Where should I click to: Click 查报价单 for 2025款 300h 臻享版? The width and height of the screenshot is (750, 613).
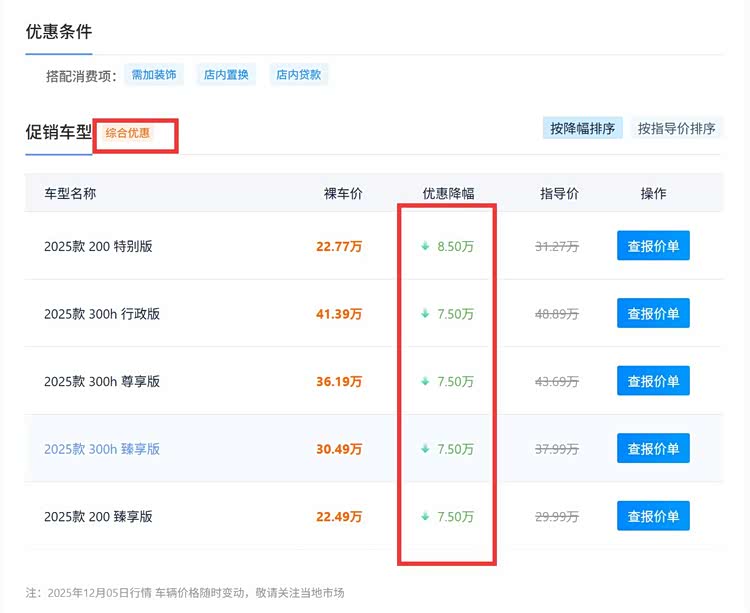[x=653, y=449]
